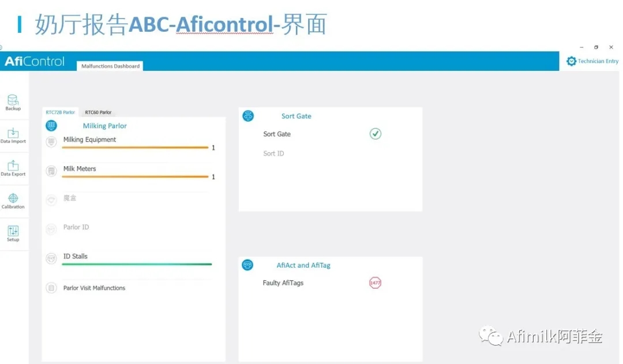Open the Backup sidebar icon

click(x=13, y=100)
